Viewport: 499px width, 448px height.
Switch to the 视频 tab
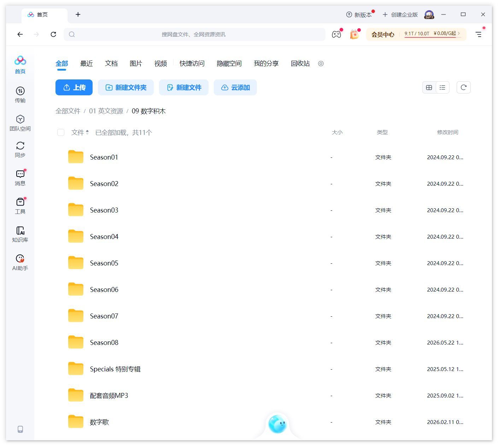161,64
